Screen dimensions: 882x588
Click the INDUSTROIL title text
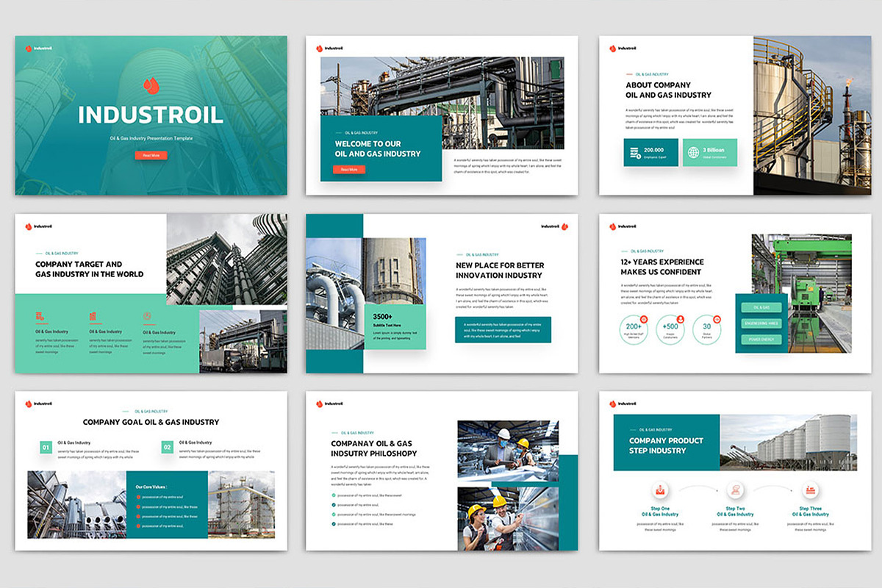151,115
